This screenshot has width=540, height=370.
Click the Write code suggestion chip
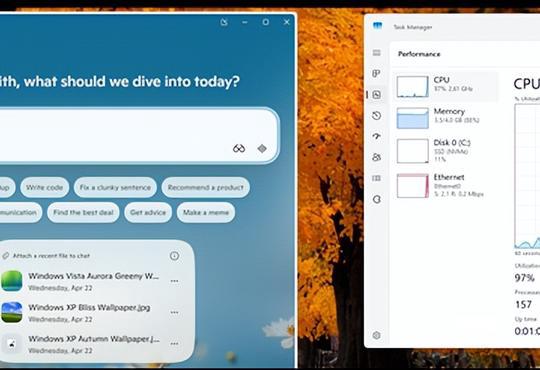(x=44, y=187)
